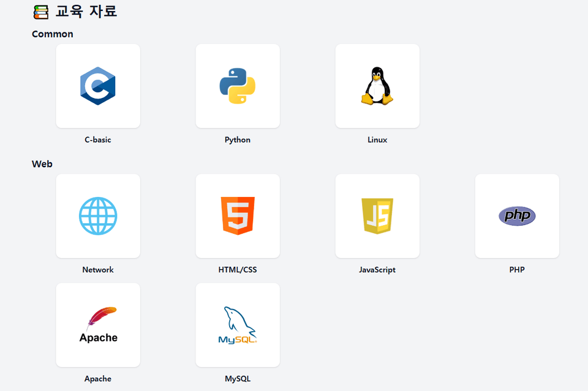
Task: Open the MySQL dolphin logo card
Action: click(x=238, y=325)
